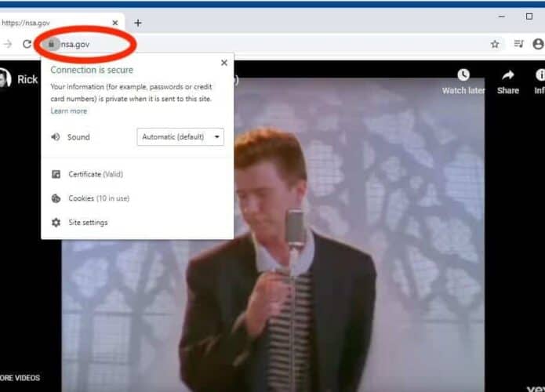545x392 pixels.
Task: Click the speaker icon next to Sound
Action: (56, 137)
